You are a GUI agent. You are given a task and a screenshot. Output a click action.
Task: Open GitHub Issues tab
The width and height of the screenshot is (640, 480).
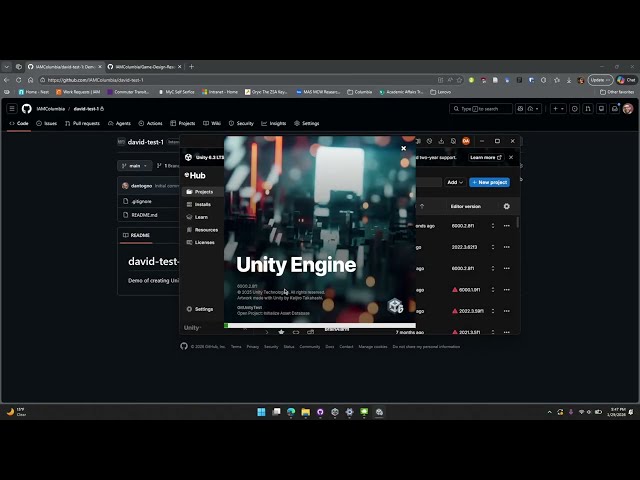click(x=47, y=123)
